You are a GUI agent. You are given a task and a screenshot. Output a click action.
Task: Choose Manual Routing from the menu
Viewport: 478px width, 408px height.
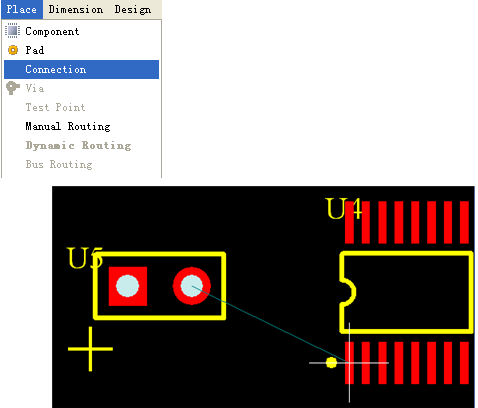click(x=68, y=127)
